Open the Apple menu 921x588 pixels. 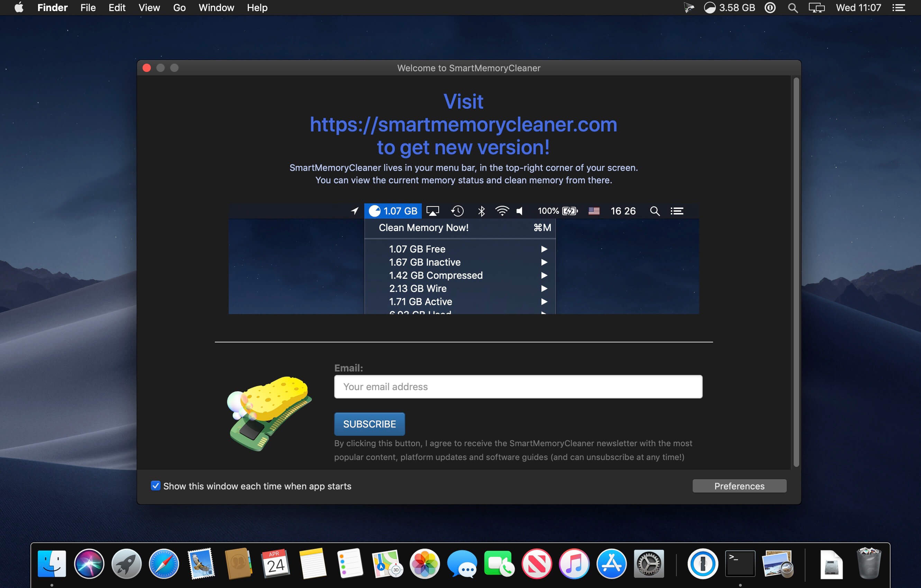click(x=19, y=8)
